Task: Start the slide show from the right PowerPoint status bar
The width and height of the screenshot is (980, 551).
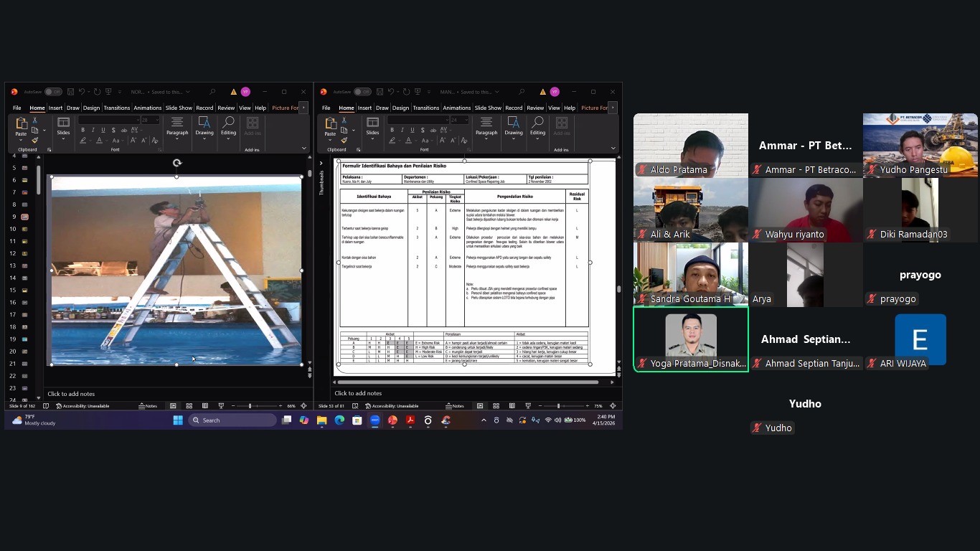Action: pos(529,406)
